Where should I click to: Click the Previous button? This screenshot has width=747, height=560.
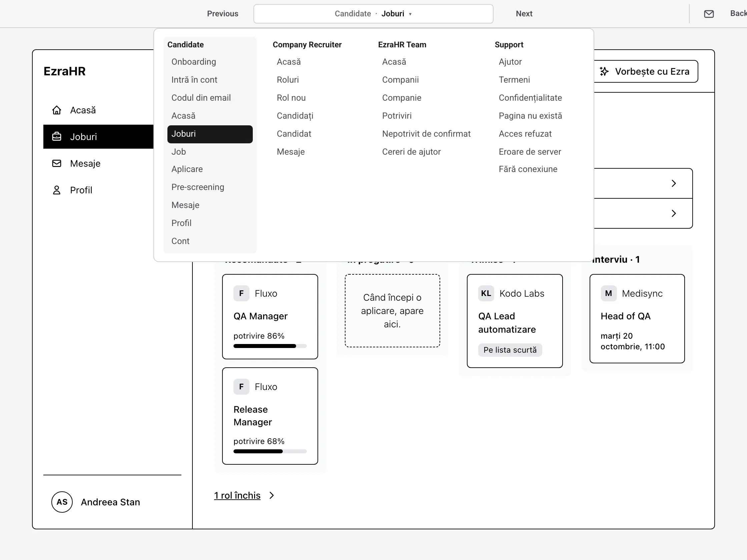click(x=222, y=14)
